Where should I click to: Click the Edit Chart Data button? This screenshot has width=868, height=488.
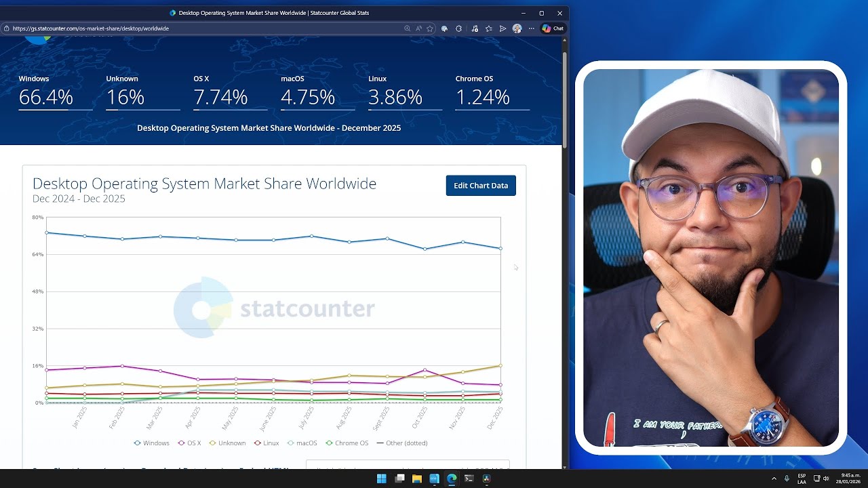tap(481, 186)
